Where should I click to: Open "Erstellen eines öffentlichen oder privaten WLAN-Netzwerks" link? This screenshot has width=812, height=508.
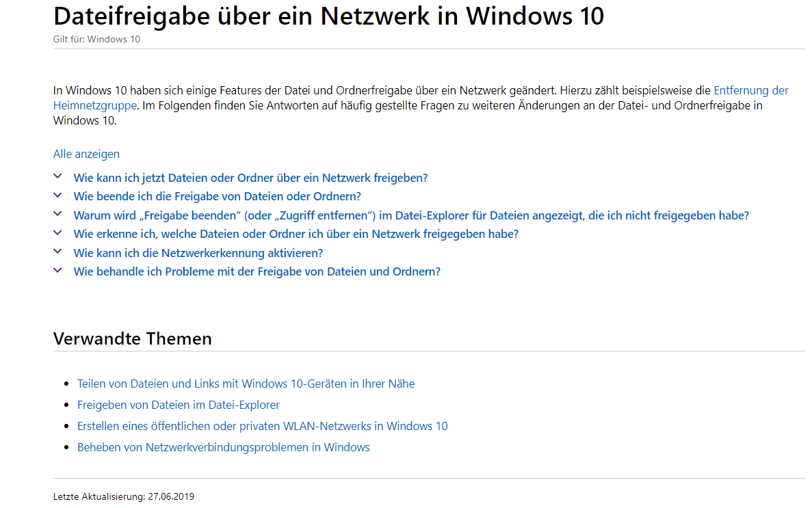click(x=263, y=426)
